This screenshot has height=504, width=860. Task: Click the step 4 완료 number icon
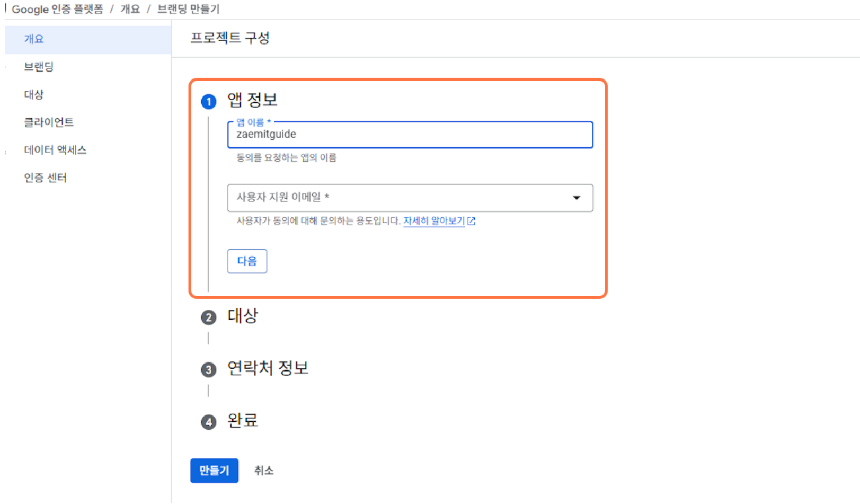(x=209, y=422)
